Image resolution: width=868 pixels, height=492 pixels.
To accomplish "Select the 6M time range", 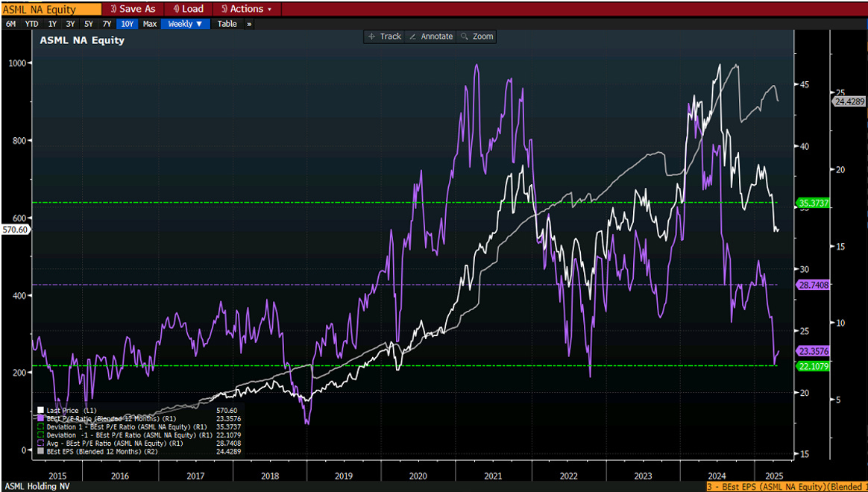I will click(x=10, y=24).
